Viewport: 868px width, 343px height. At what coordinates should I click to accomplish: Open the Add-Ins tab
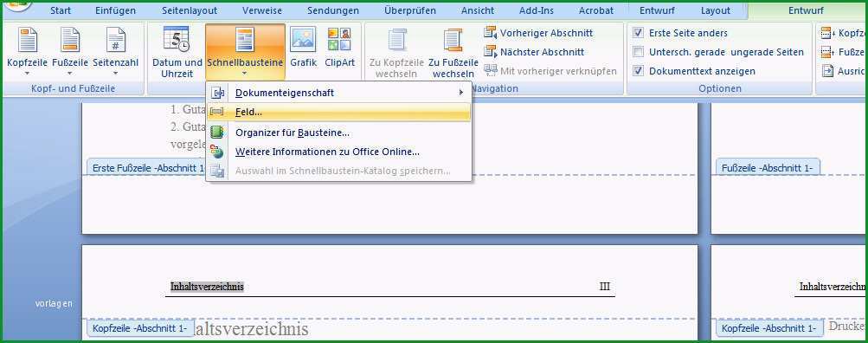537,10
